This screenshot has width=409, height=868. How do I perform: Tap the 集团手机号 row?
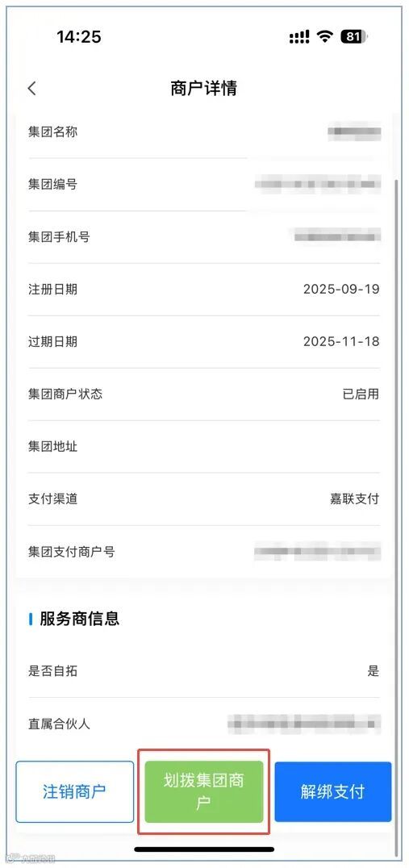click(204, 237)
